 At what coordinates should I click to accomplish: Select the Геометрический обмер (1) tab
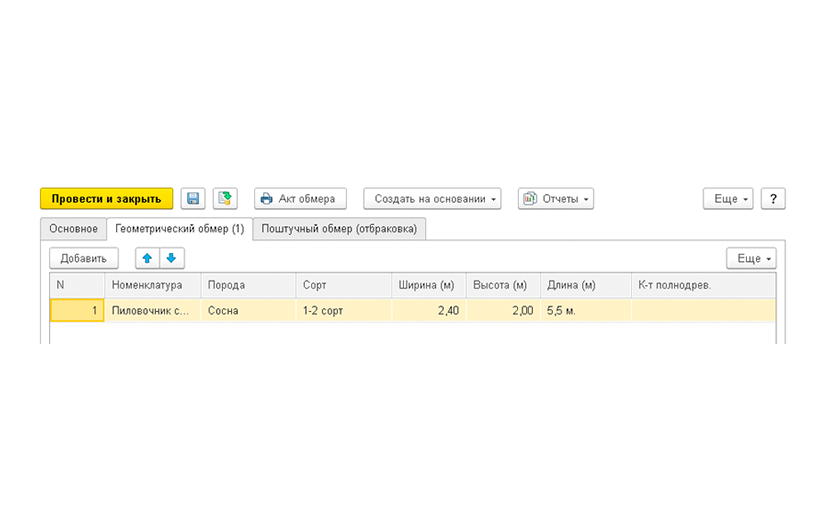[179, 229]
